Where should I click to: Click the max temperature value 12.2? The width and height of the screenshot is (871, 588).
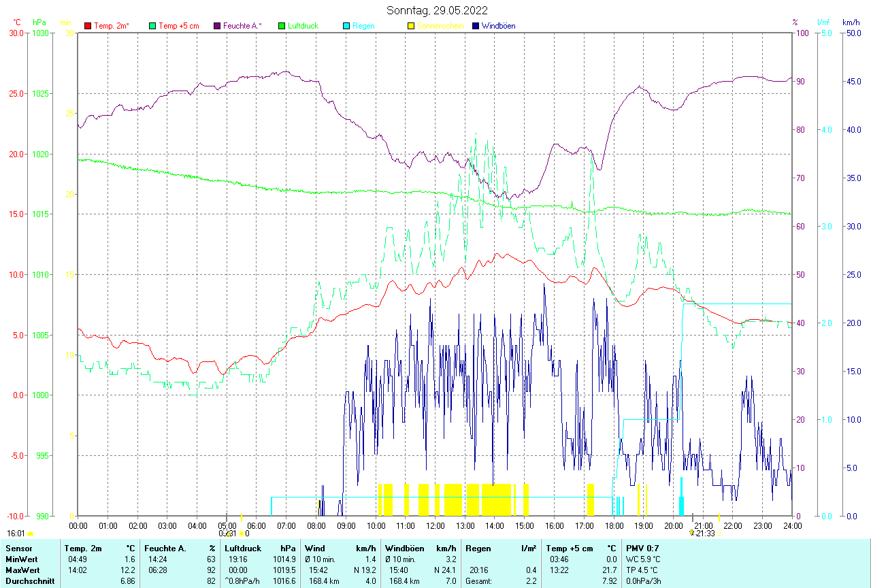(x=129, y=570)
